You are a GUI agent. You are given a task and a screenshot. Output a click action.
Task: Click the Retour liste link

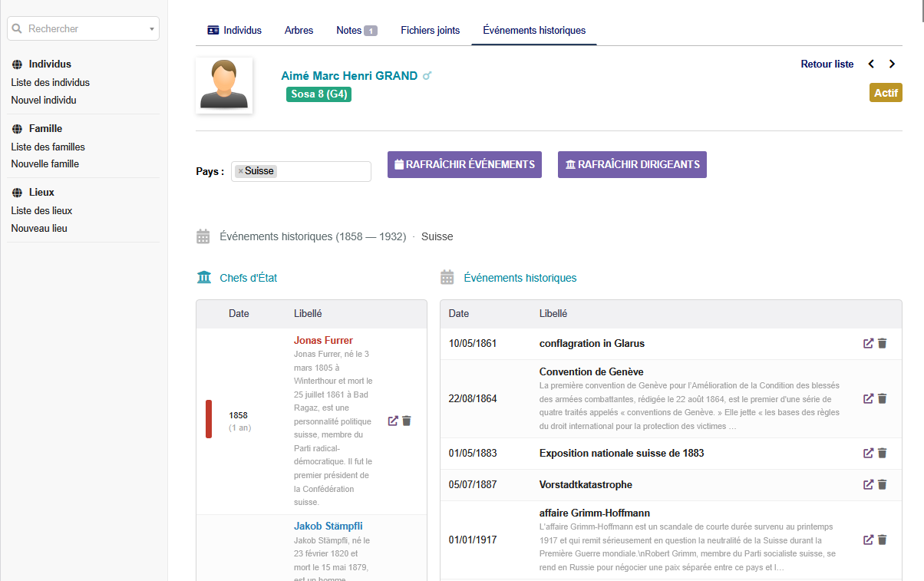pos(827,64)
